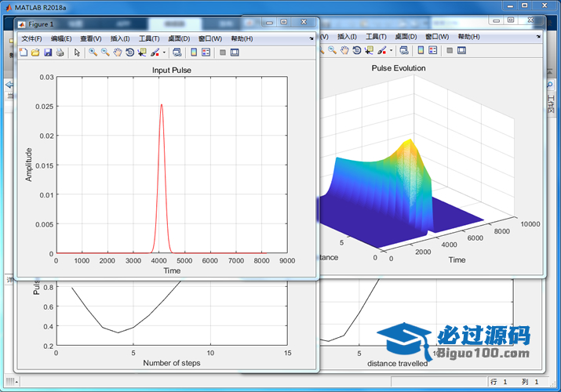Open the 文件(F) menu in Figure 1
561x392 pixels.
pos(31,38)
